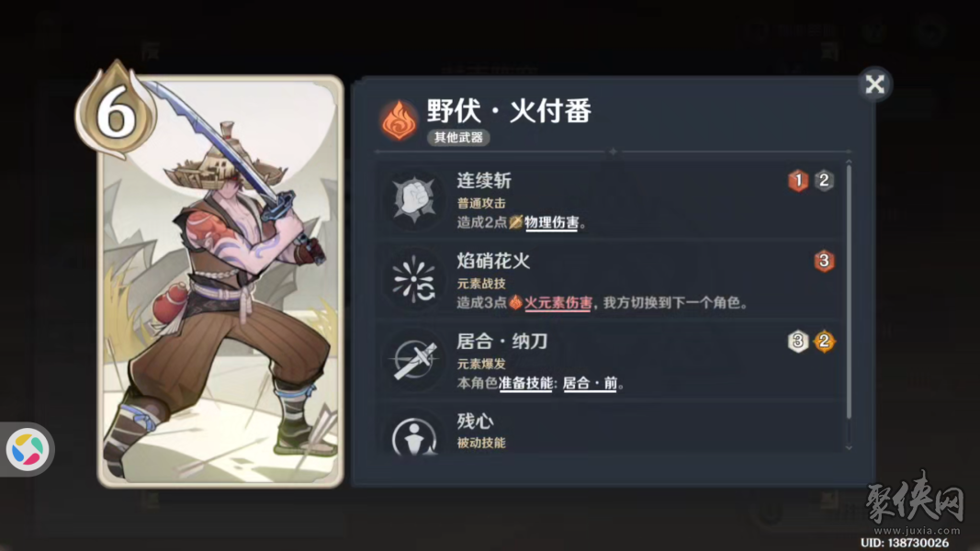Click the scroll down arrow of skill list
The image size is (980, 551).
tap(848, 447)
